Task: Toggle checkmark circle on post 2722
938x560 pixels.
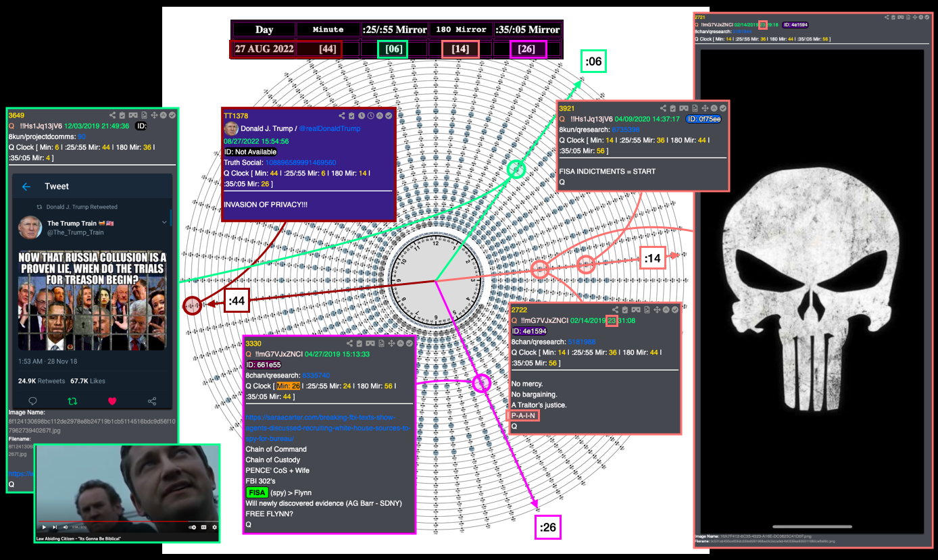Action: (675, 310)
